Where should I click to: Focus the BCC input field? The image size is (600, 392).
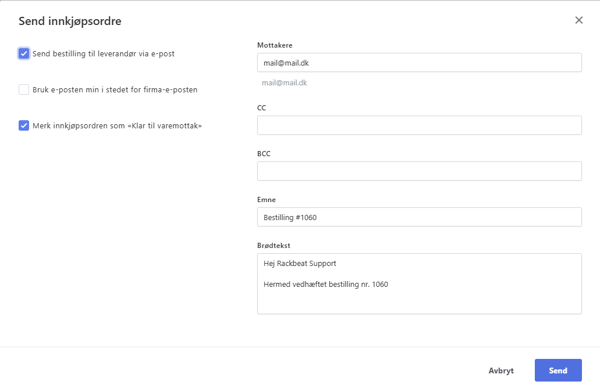coord(419,171)
